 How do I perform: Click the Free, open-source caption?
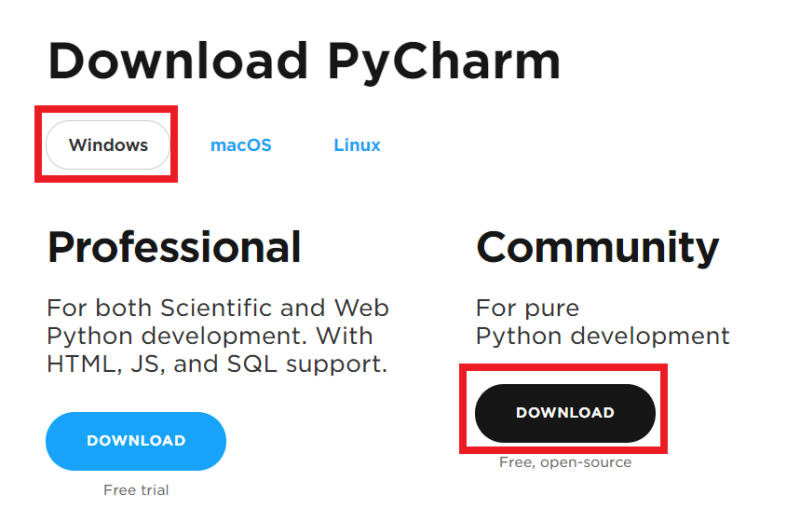565,462
